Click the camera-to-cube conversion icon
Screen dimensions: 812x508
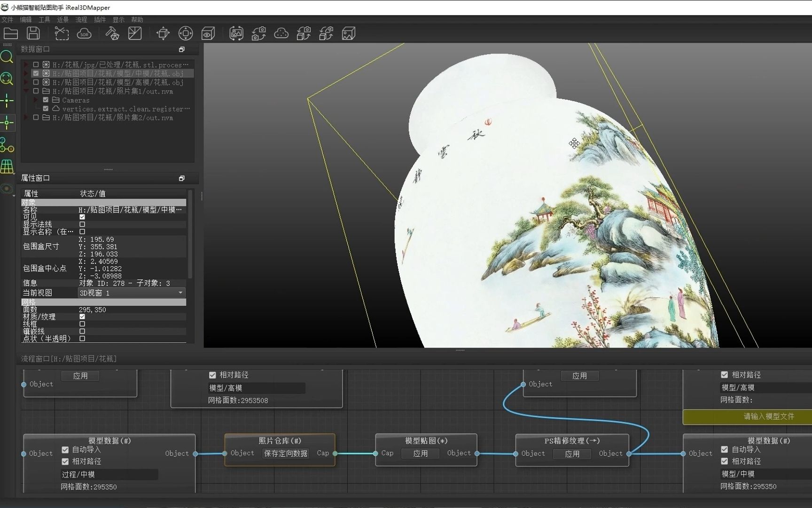[304, 33]
